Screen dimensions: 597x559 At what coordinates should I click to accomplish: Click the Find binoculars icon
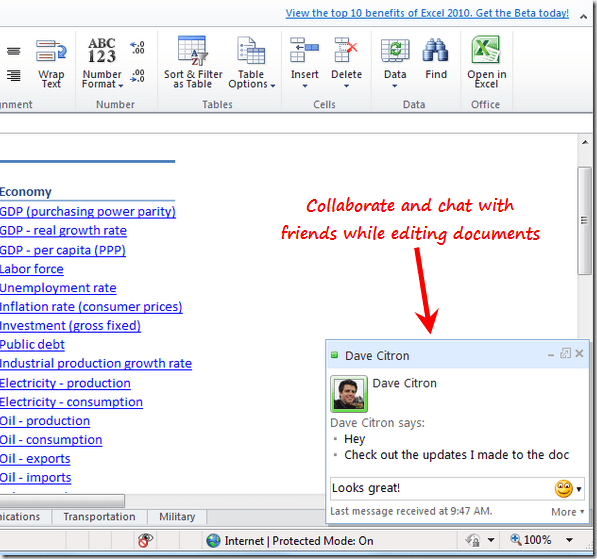point(436,50)
